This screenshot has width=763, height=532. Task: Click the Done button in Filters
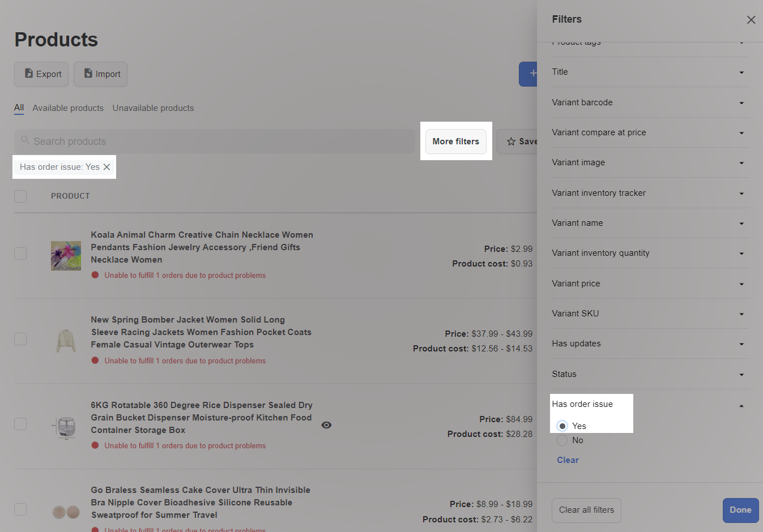740,510
